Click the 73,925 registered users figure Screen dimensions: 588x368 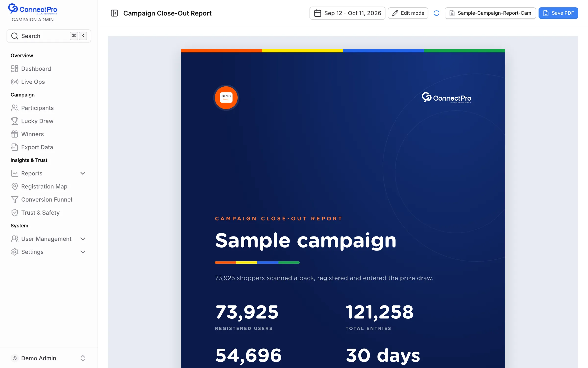[x=247, y=312]
